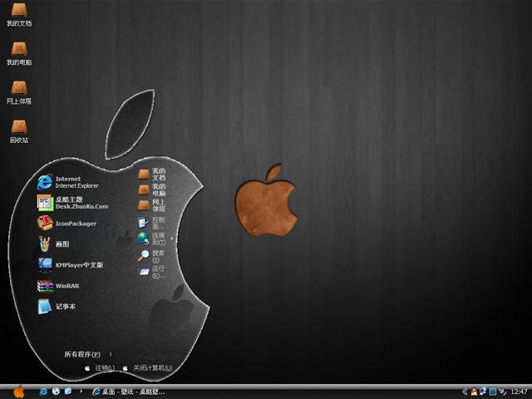Expand 连接到 submenu arrow
Image resolution: width=532 pixels, height=399 pixels.
coord(172,239)
